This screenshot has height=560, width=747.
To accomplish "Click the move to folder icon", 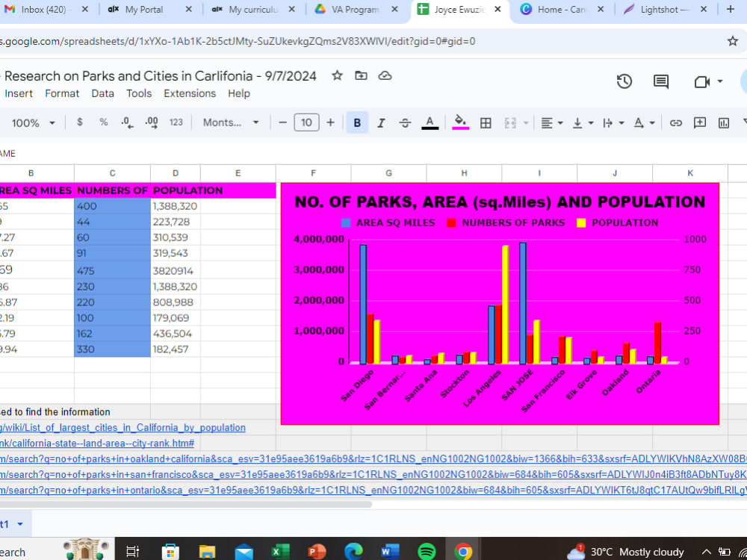I will (x=361, y=75).
